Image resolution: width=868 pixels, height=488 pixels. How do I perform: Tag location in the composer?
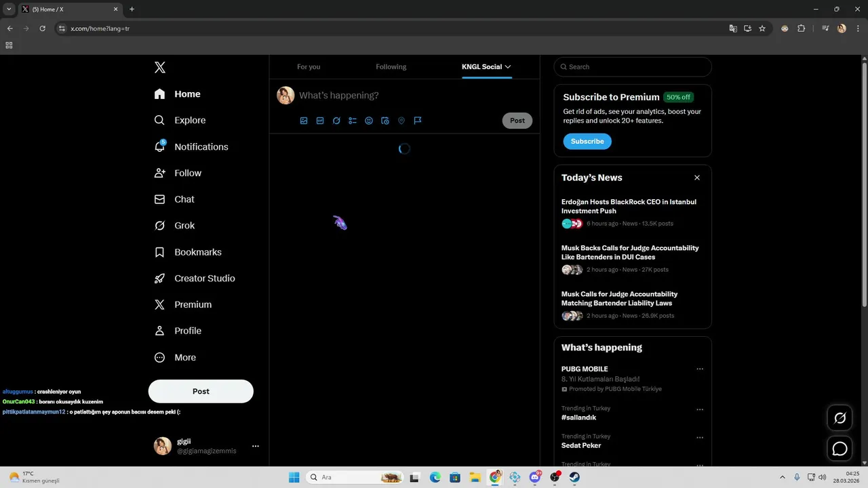(x=401, y=121)
